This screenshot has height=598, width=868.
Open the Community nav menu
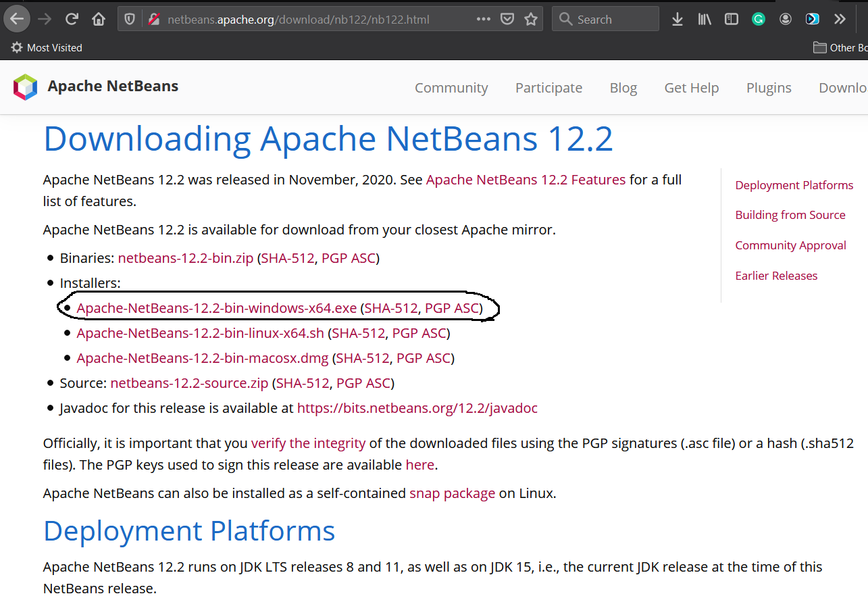451,88
